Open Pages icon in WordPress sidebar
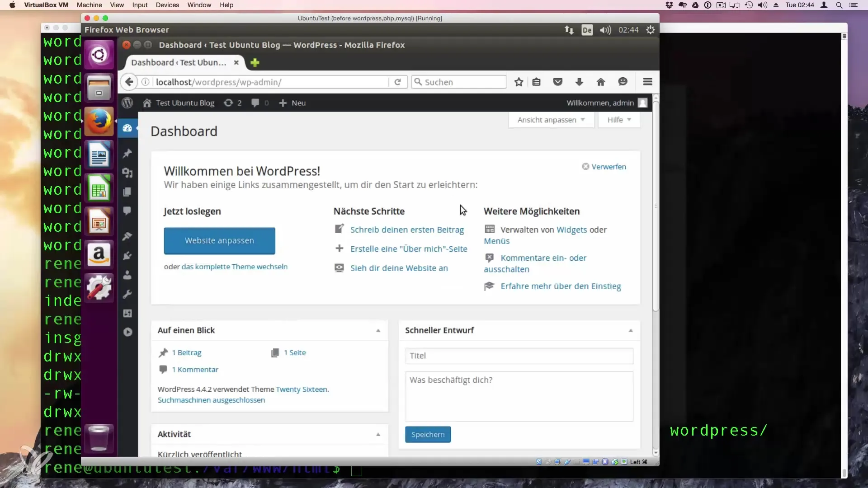 pyautogui.click(x=127, y=192)
